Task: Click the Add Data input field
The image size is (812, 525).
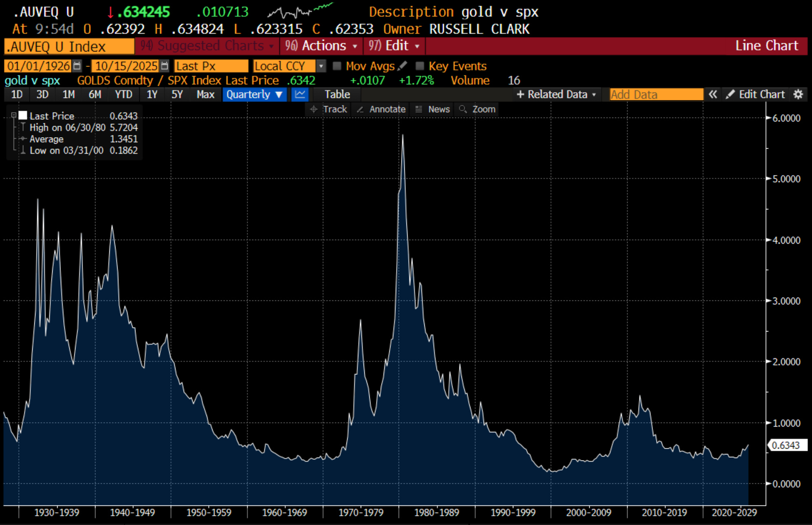Action: point(656,95)
